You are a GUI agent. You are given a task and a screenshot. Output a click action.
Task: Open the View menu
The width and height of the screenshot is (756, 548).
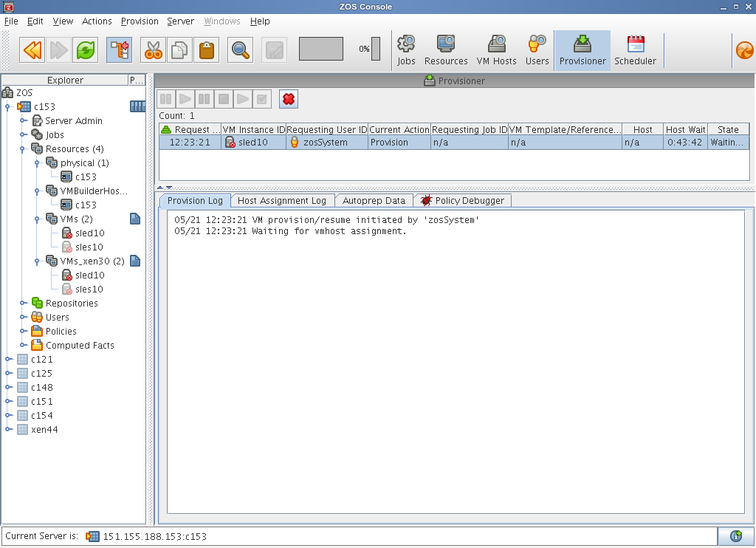coord(63,21)
